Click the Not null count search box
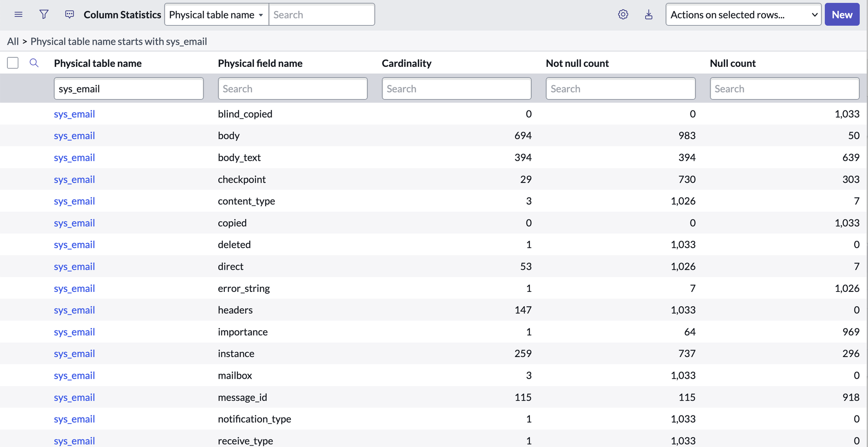Image resolution: width=868 pixels, height=447 pixels. 621,89
